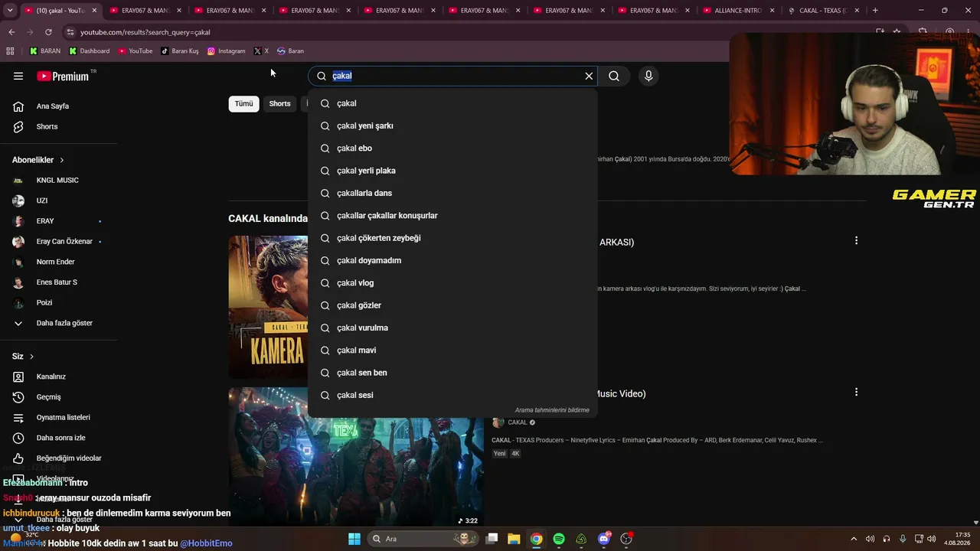The height and width of the screenshot is (551, 980).
Task: Choose suggestion "çakal doyamadım"
Action: [452, 260]
